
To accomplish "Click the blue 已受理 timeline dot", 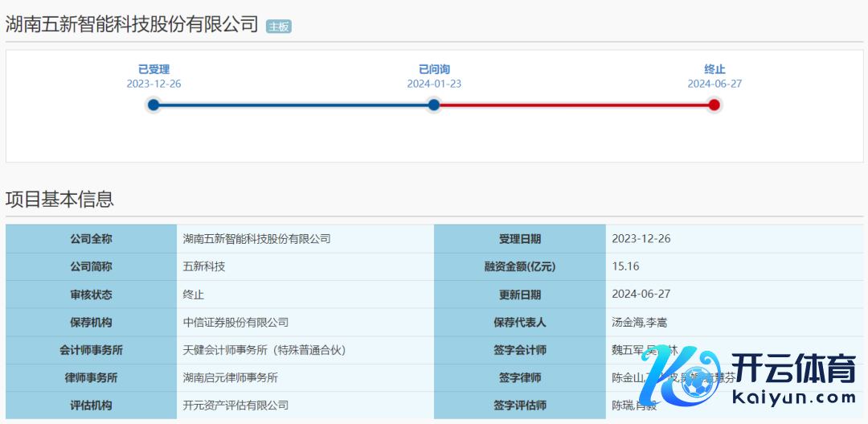I will (x=154, y=105).
